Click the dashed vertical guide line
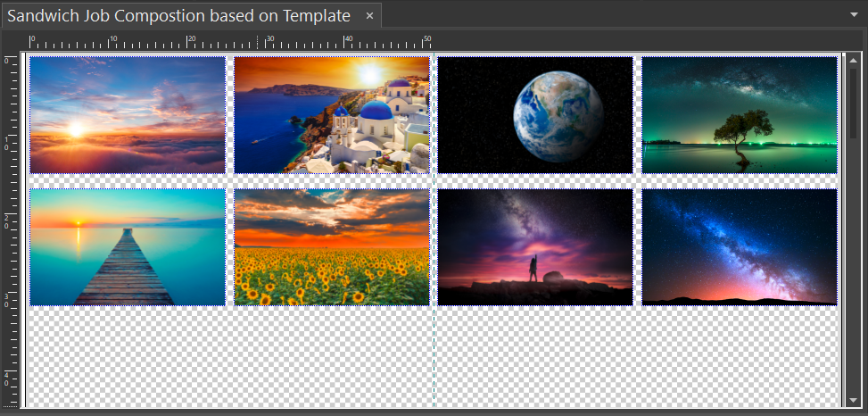 click(x=434, y=231)
